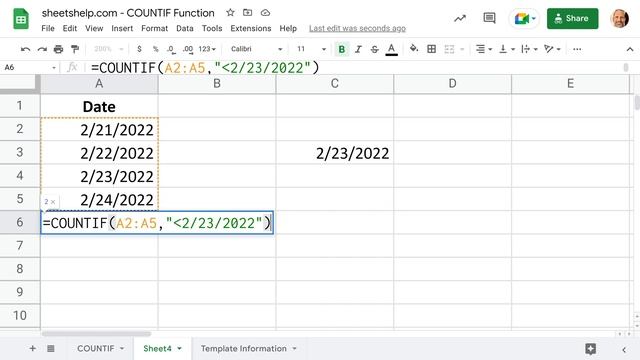640x360 pixels.
Task: Open the horizontal align dropdown
Action: coord(484,49)
